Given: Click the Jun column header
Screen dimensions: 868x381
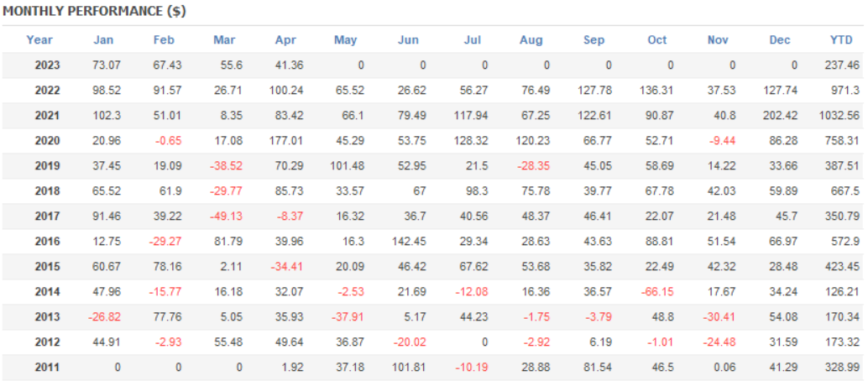Looking at the screenshot, I should [408, 39].
